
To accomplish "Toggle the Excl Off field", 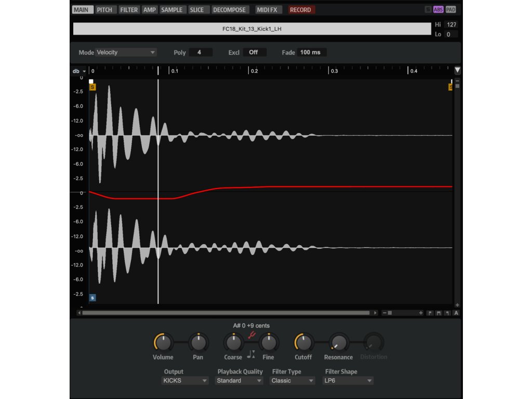I will point(255,52).
